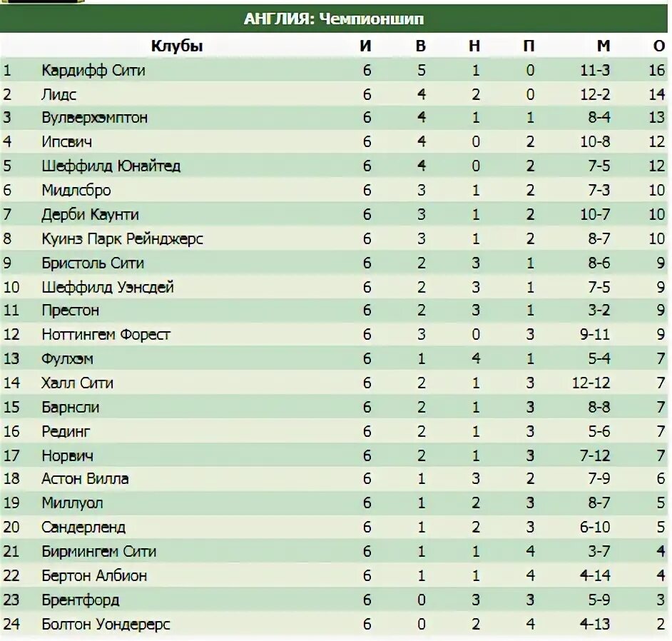
Task: Open the Сандерленд club link
Action: click(x=83, y=527)
